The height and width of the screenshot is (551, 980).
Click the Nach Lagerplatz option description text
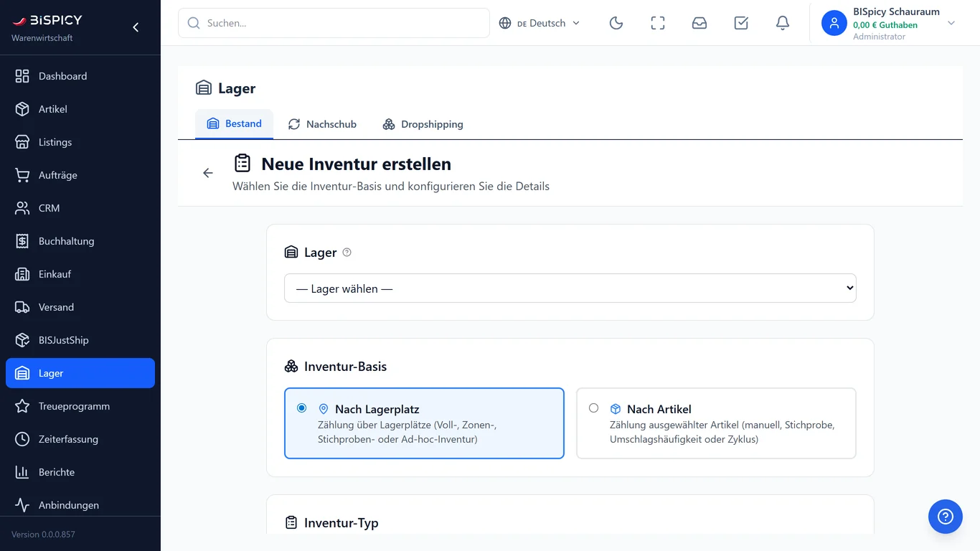click(407, 432)
